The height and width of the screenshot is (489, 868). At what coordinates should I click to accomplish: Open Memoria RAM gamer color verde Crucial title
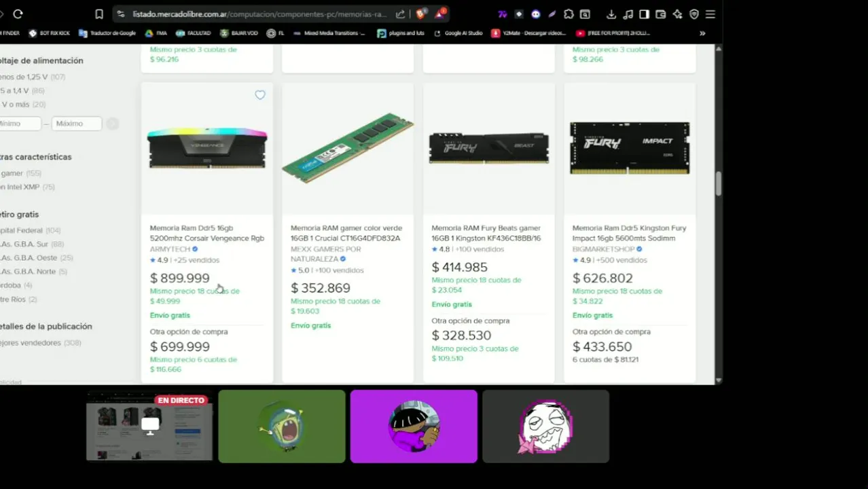(346, 233)
